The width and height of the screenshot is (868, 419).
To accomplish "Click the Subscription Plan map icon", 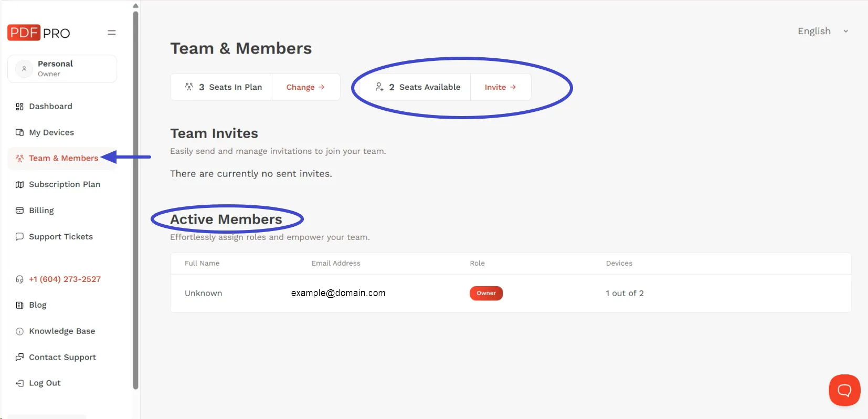I will coord(19,184).
